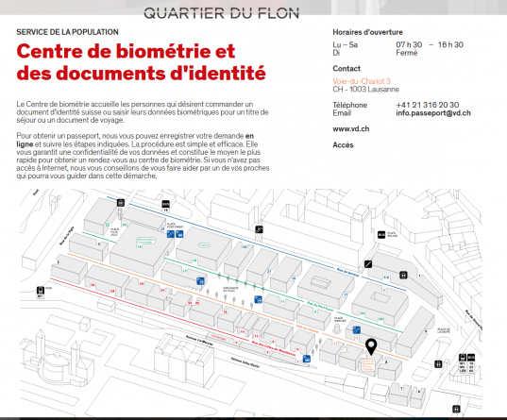Viewport: 507px width, 420px height.
Task: Click the blue escalator icon beside Place Port-Franc
Action: [x=170, y=234]
